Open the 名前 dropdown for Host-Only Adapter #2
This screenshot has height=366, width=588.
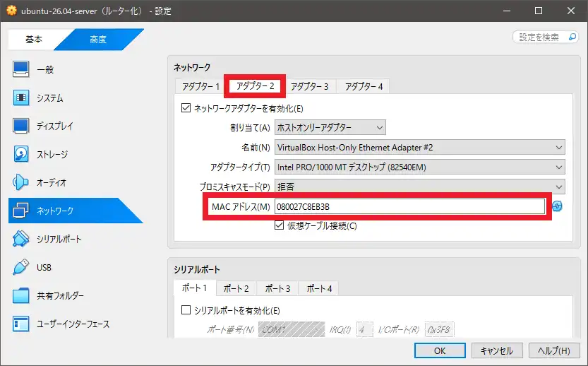tap(419, 148)
